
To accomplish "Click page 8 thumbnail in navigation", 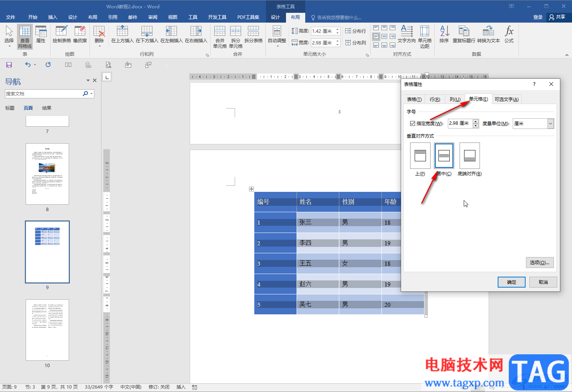I will tap(47, 174).
